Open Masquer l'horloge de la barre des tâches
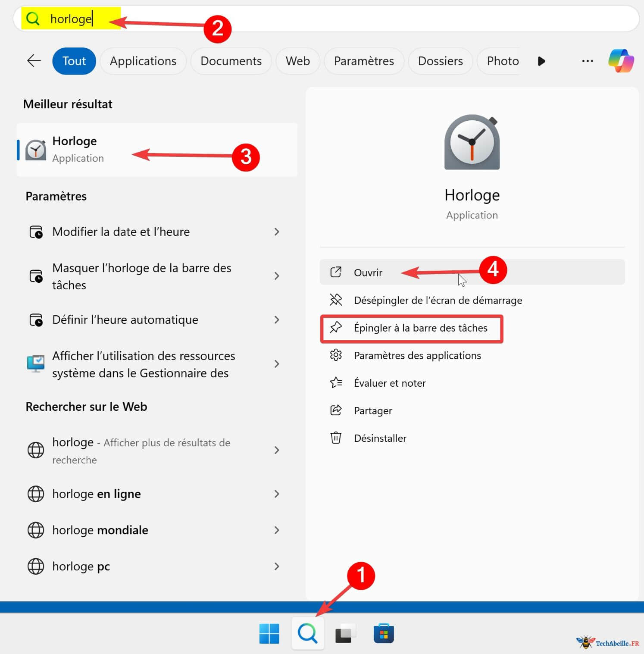644x654 pixels. (157, 276)
